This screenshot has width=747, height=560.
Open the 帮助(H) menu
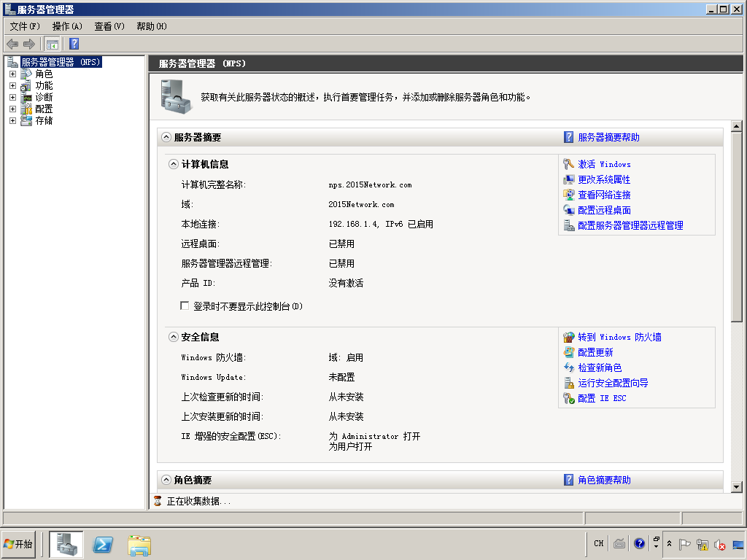[x=152, y=26]
